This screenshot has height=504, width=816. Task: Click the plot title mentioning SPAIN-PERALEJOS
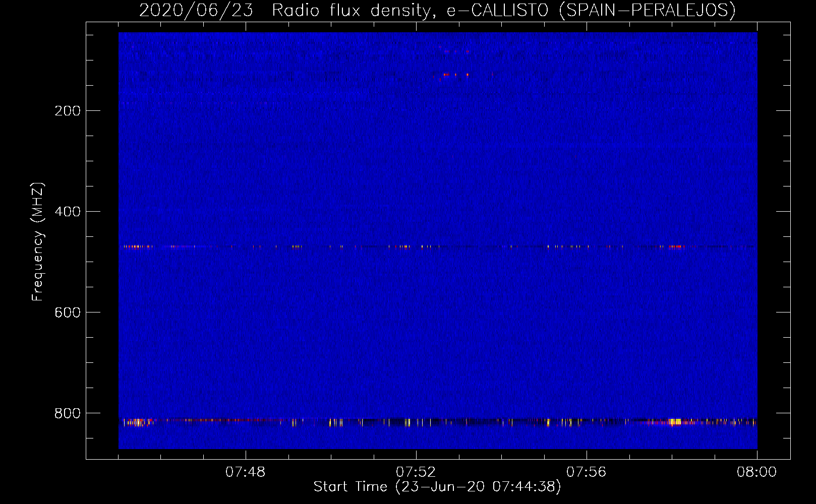(437, 10)
